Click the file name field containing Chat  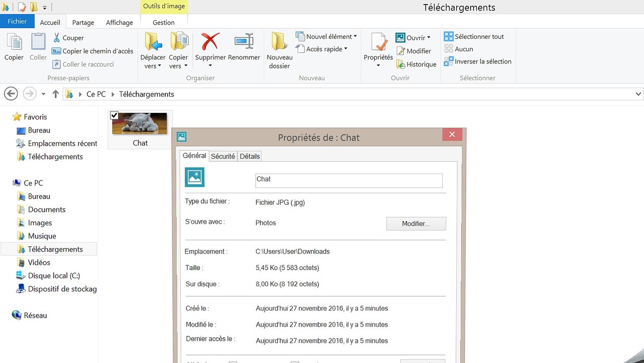[349, 180]
